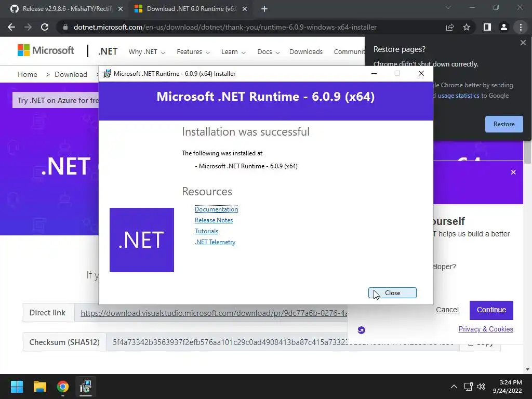Screen dimensions: 532x399
Task: Open the Chrome tab search chevron
Action: click(x=448, y=7)
